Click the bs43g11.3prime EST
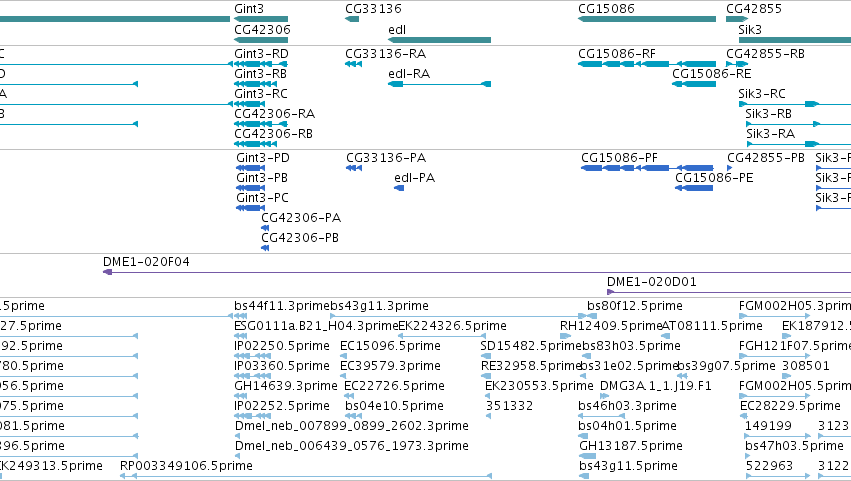This screenshot has height=481, width=851. (x=458, y=316)
